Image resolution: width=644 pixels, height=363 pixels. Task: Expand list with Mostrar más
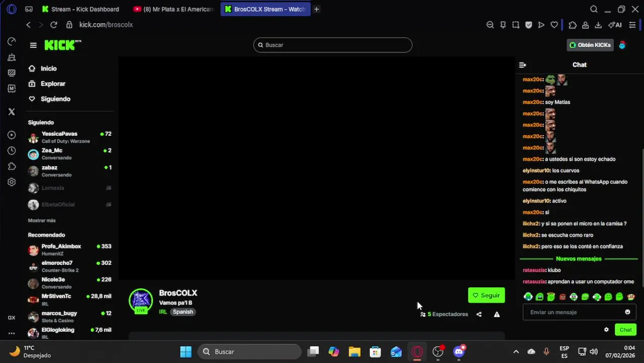[42, 220]
